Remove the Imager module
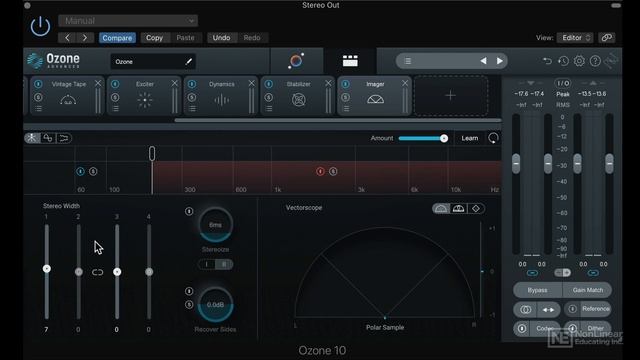The image size is (640, 360). tap(405, 83)
